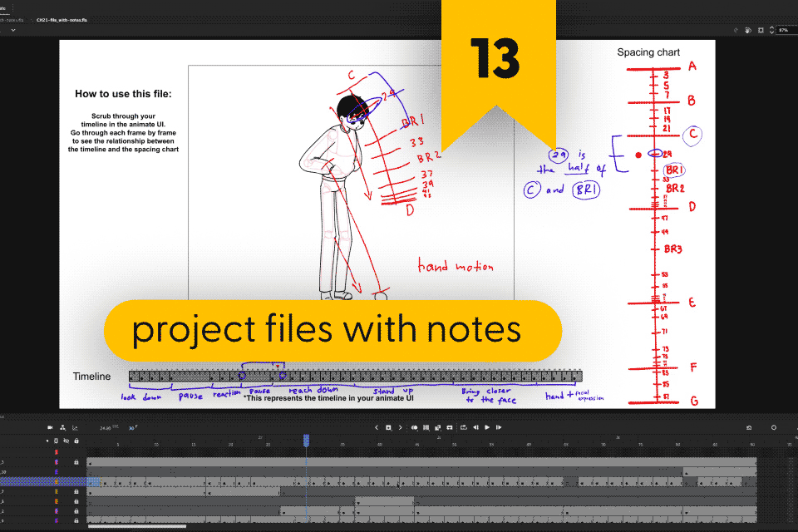Select the 'Timeline' label on the stage

(91, 377)
